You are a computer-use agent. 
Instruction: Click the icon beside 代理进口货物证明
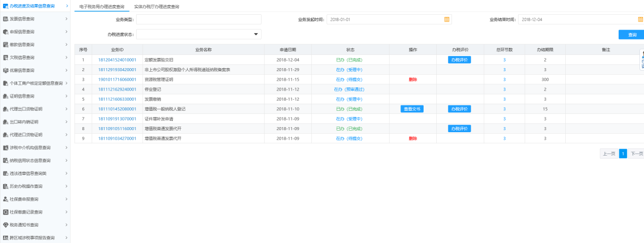coord(6,135)
